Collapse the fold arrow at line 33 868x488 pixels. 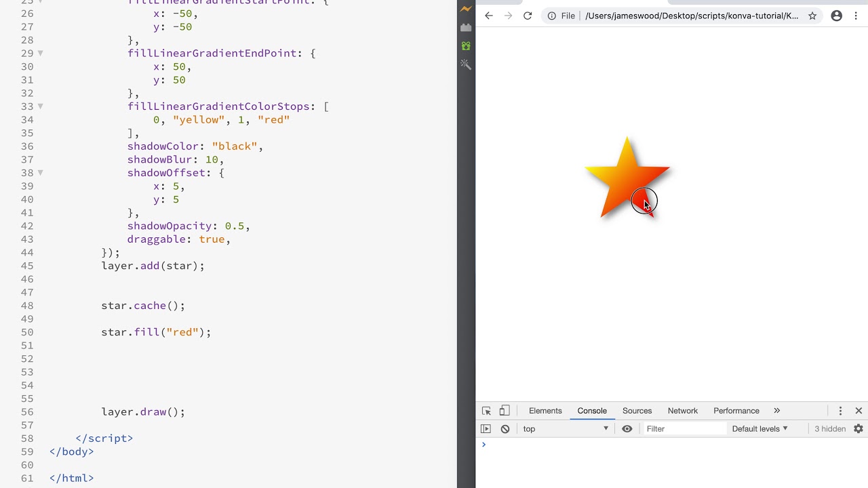point(41,106)
